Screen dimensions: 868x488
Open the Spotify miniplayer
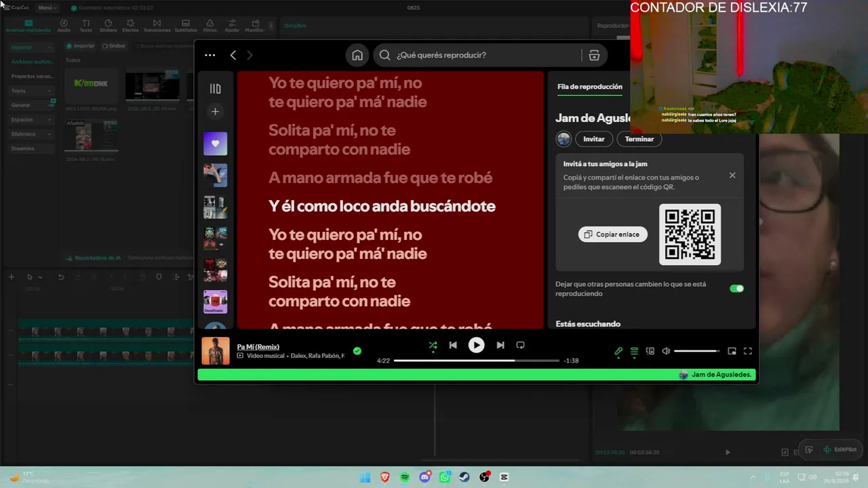pos(732,351)
